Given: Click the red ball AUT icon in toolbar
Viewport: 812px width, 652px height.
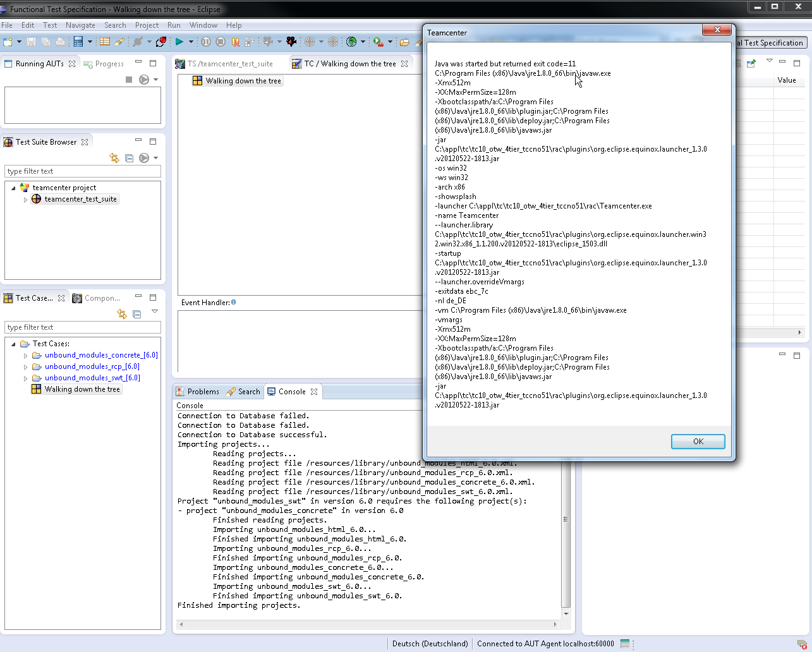Looking at the screenshot, I should [161, 42].
